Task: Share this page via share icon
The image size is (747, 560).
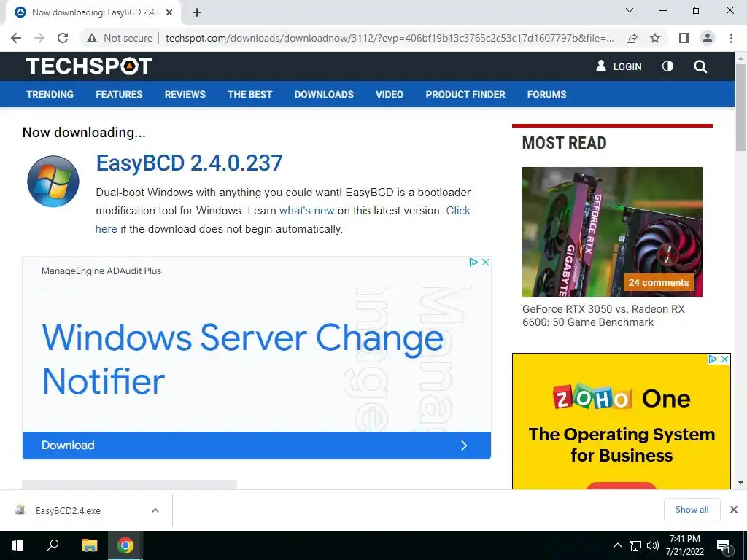Action: pyautogui.click(x=632, y=38)
